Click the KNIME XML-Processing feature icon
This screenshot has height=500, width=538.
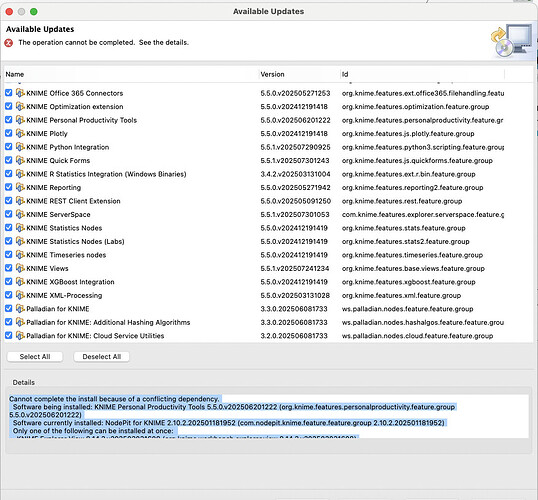tap(20, 295)
